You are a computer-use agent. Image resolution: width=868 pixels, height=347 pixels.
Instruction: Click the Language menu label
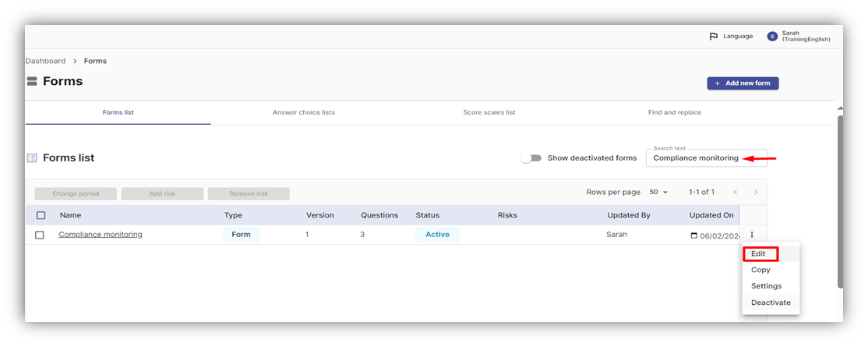738,36
